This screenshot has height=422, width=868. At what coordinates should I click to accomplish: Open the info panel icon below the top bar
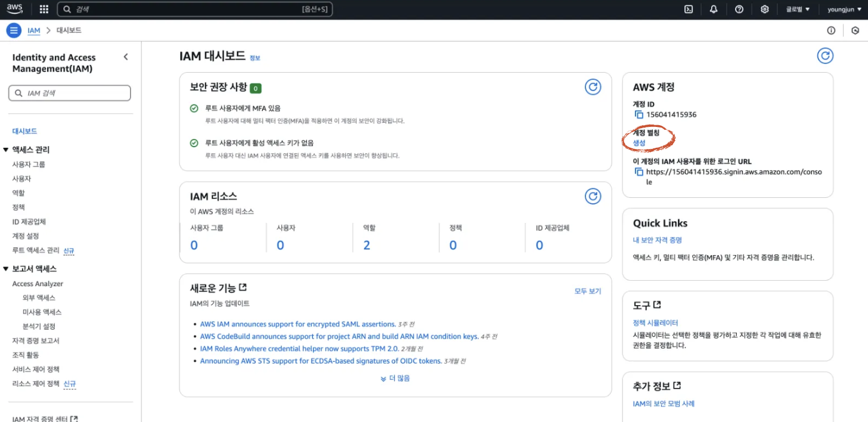[x=831, y=30]
